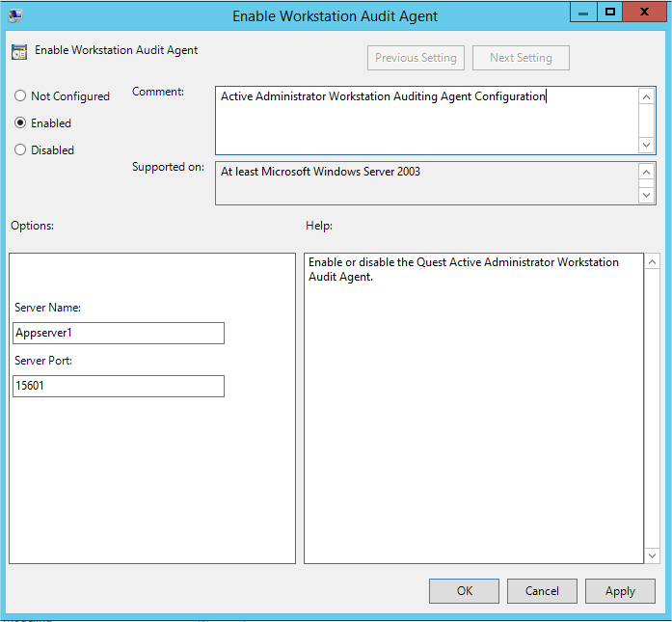
Task: Cancel the policy changes
Action: point(542,591)
